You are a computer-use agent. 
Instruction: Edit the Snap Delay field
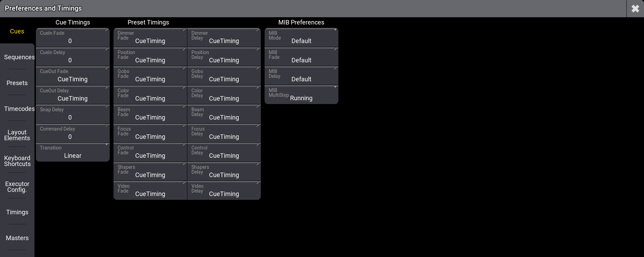click(x=73, y=114)
